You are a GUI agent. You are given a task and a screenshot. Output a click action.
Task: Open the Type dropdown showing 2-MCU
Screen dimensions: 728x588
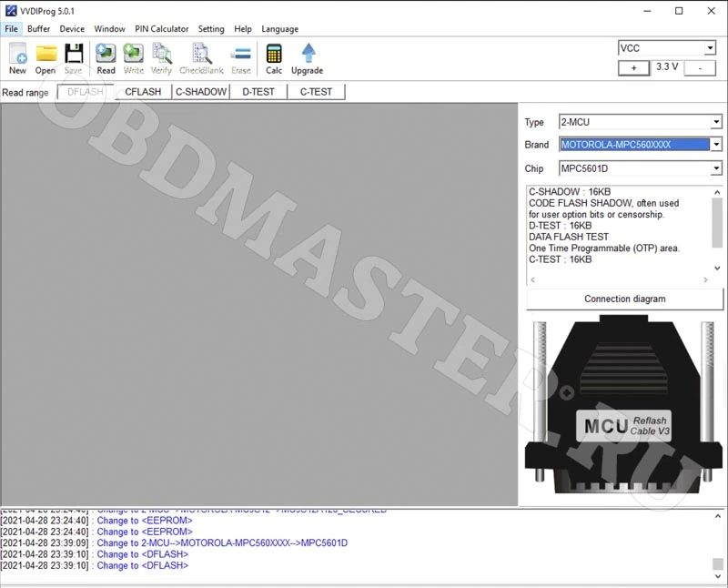716,122
